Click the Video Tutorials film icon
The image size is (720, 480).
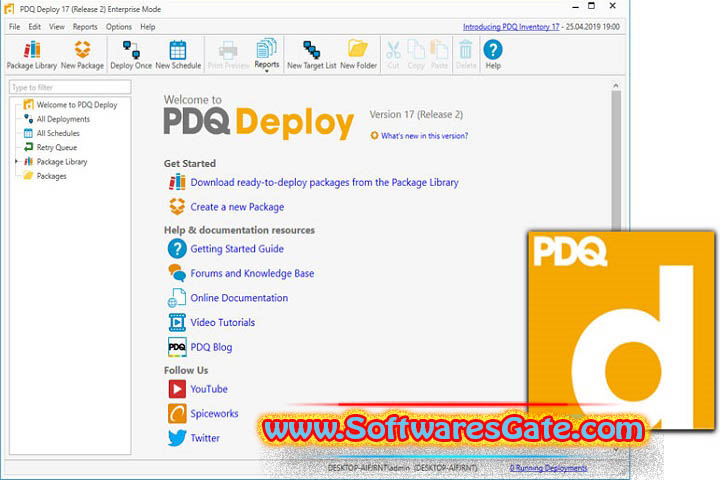point(177,322)
